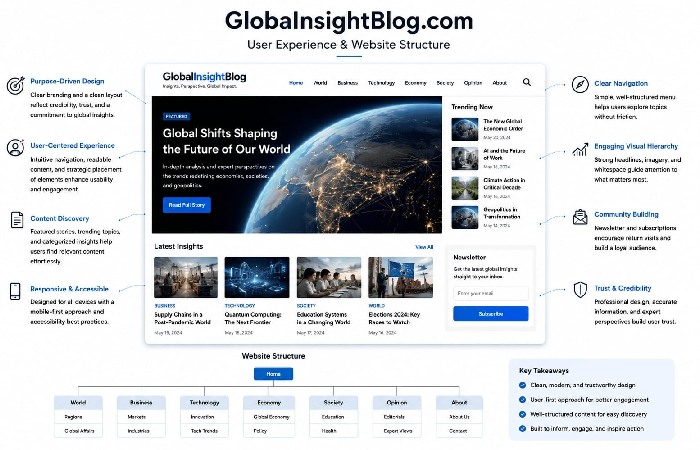Select the Opinion node in structure diagram
This screenshot has width=700, height=450.
(396, 403)
